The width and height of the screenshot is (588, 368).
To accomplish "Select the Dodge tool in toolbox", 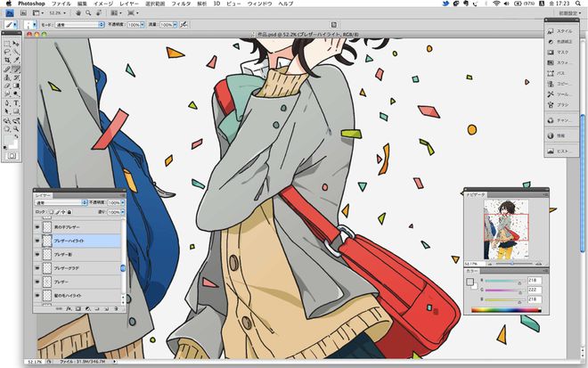I will [x=16, y=94].
